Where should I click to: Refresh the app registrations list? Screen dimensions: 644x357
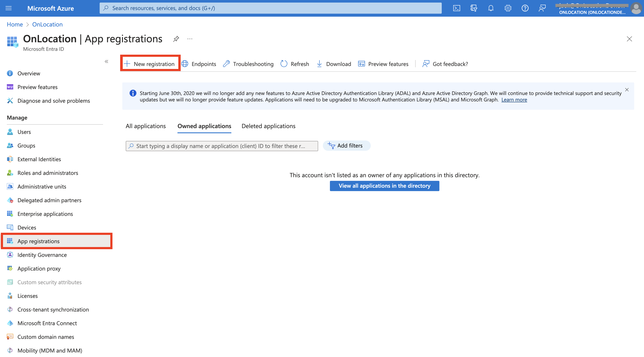click(x=295, y=64)
